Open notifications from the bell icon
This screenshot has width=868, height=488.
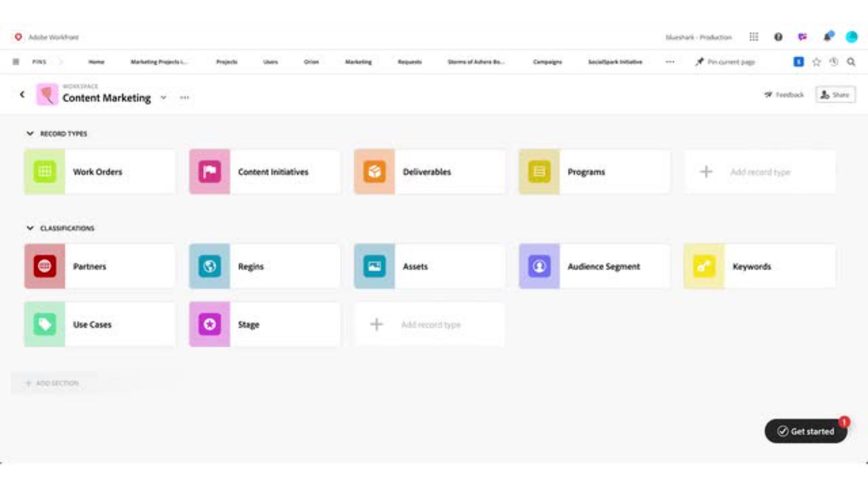(x=829, y=37)
